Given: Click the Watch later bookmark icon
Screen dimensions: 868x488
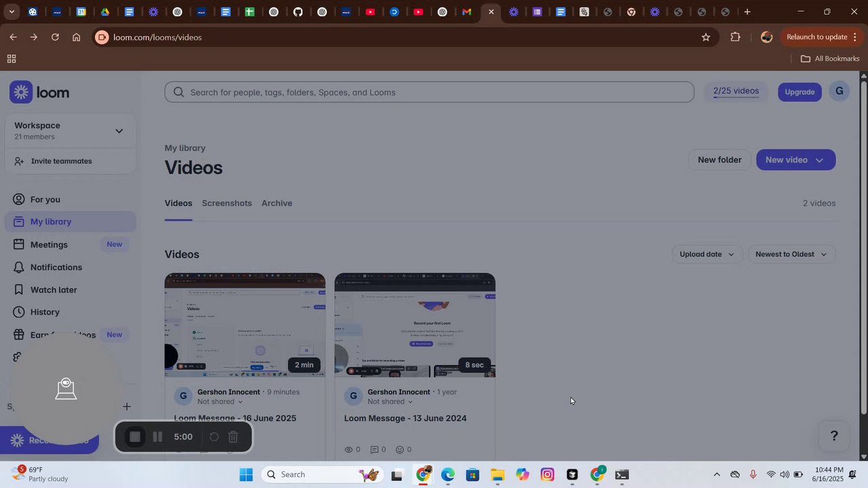Looking at the screenshot, I should point(19,289).
